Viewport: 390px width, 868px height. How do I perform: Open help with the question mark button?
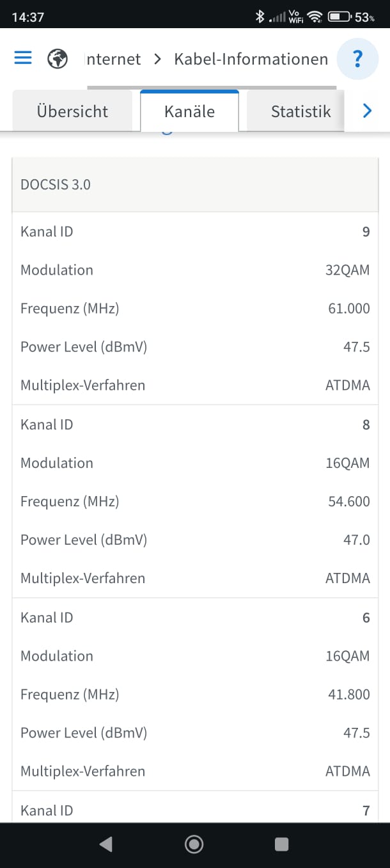coord(357,60)
